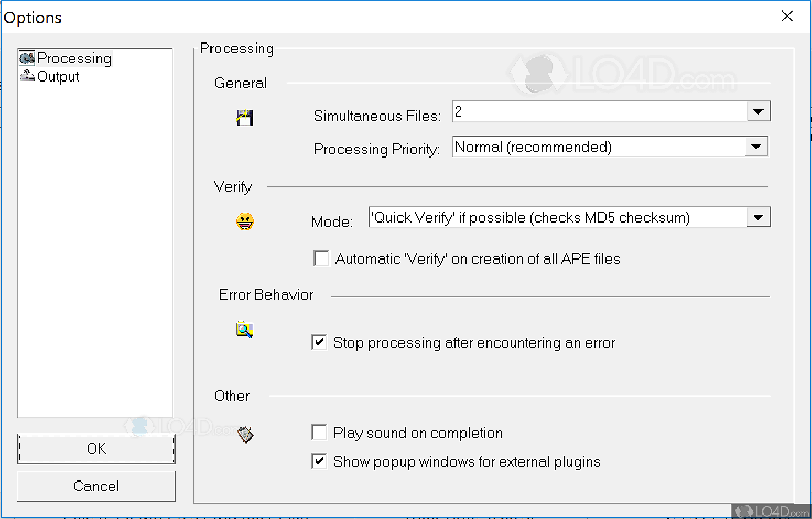Expand the Processing Priority dropdown arrow

(756, 147)
